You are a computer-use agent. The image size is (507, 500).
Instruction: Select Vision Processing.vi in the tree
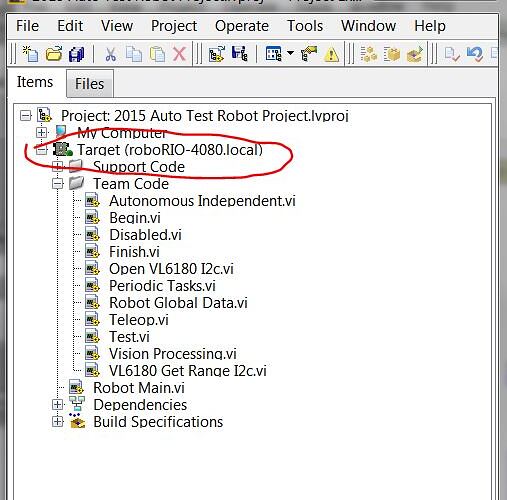pos(173,354)
